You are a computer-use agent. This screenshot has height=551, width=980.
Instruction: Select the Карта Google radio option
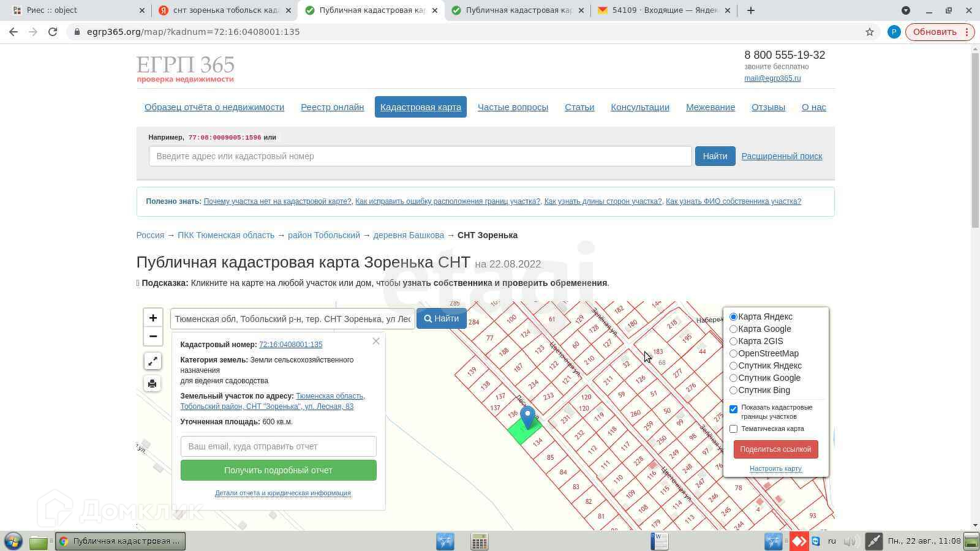click(x=733, y=329)
